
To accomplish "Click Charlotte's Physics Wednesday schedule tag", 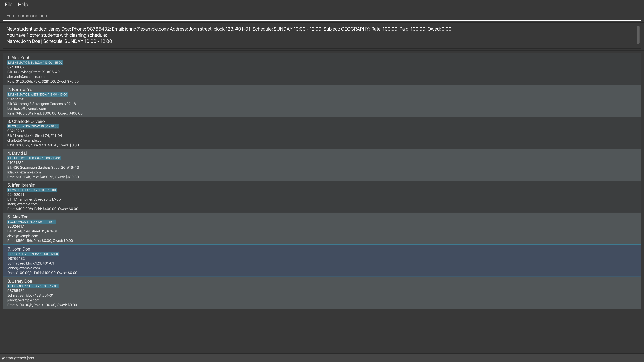I will point(33,126).
